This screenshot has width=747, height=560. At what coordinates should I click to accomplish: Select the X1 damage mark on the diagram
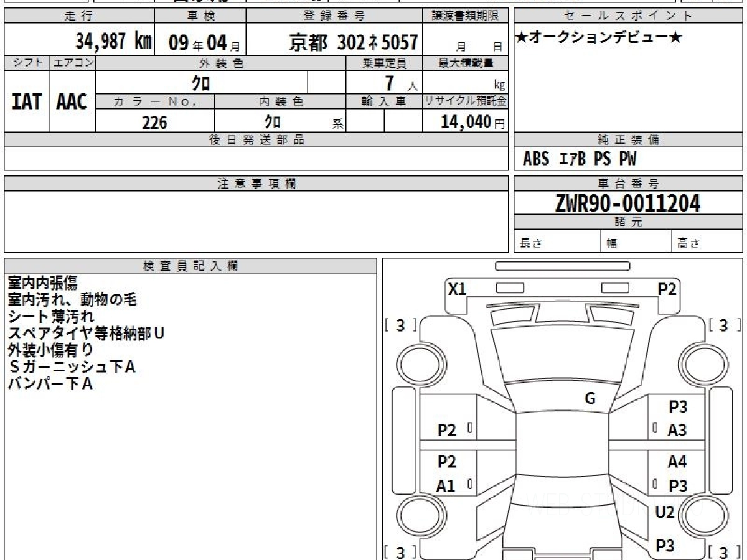pos(458,289)
